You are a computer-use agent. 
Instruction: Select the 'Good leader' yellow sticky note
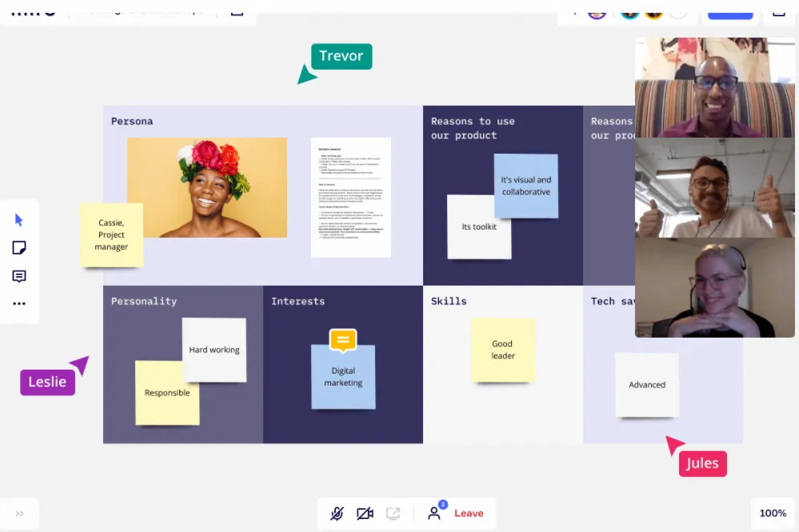click(x=502, y=350)
